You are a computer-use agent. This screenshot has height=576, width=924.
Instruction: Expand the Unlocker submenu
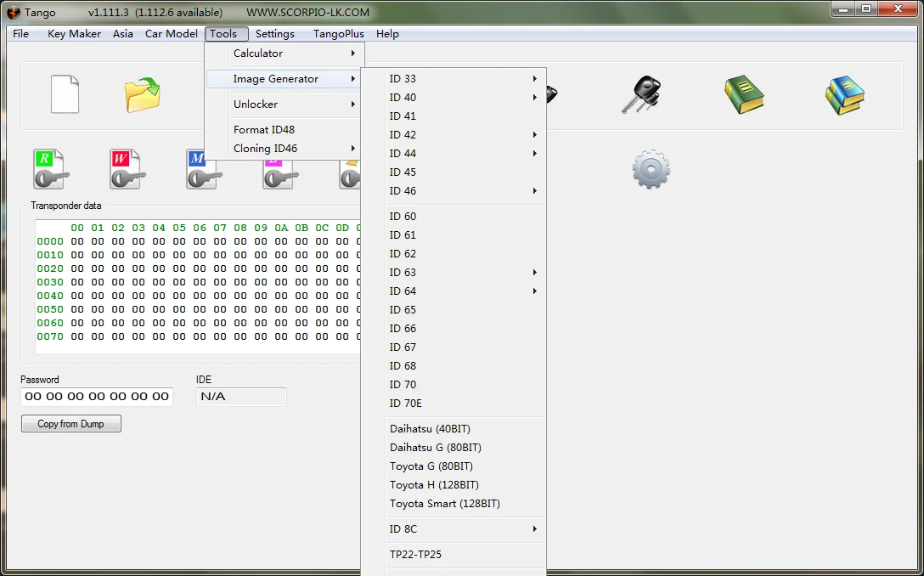coord(285,104)
